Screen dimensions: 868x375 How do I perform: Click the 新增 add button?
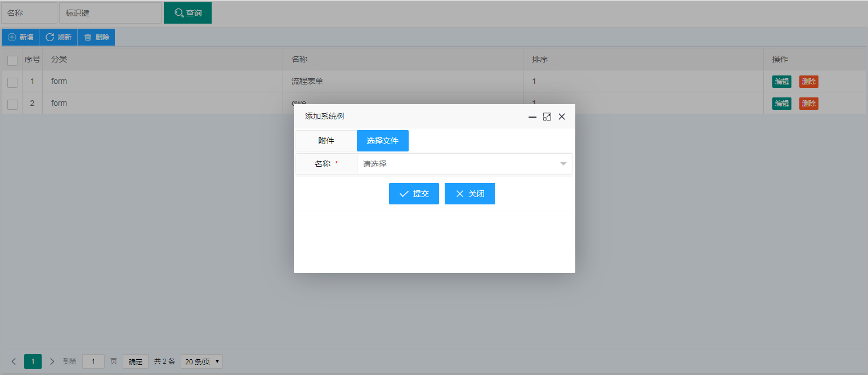(x=20, y=37)
